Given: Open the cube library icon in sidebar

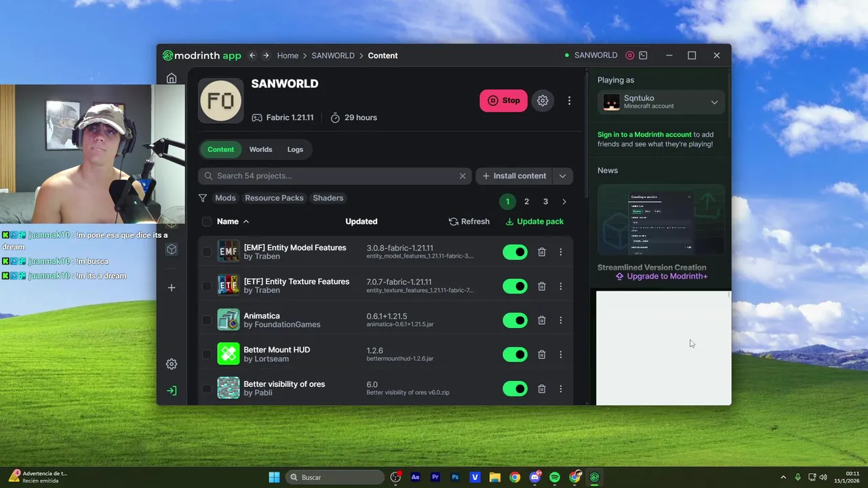Looking at the screenshot, I should [172, 249].
